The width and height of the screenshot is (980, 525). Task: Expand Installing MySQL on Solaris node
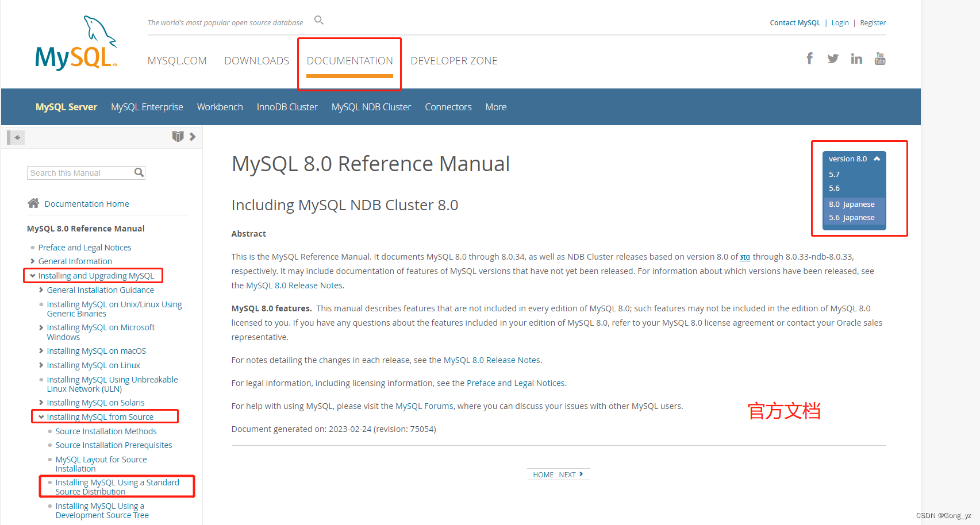click(x=41, y=403)
